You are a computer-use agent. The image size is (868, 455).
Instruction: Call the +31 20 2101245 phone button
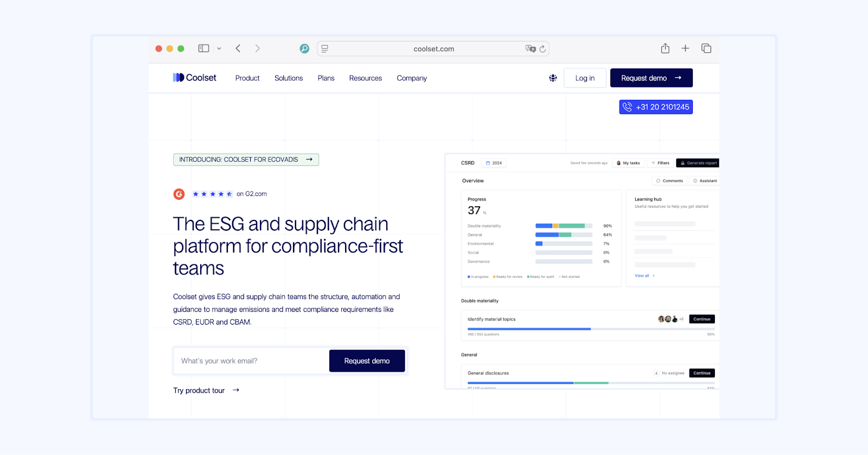(x=656, y=107)
